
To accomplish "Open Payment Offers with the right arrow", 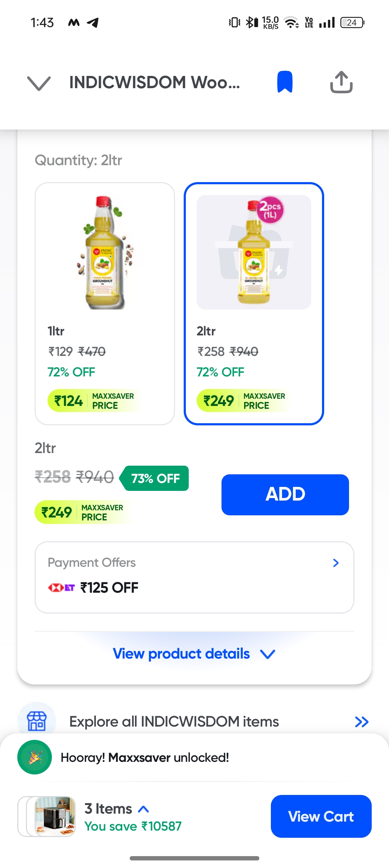I will click(x=336, y=563).
